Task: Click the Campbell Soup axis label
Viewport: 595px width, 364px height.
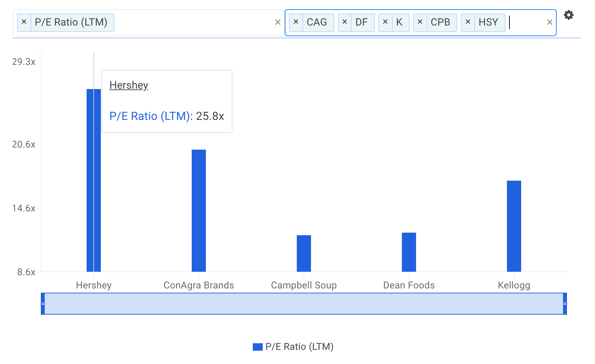Action: pos(304,285)
